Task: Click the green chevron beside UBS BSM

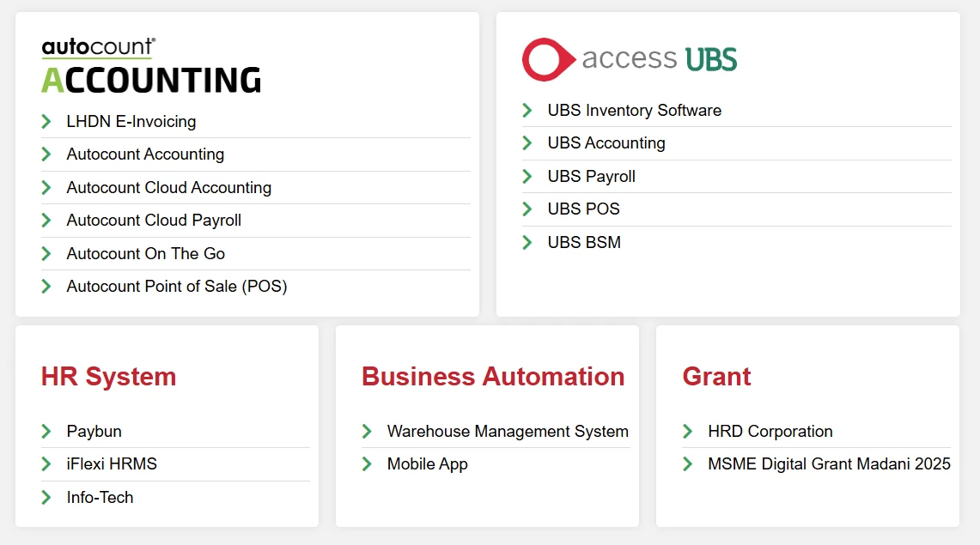Action: click(527, 242)
